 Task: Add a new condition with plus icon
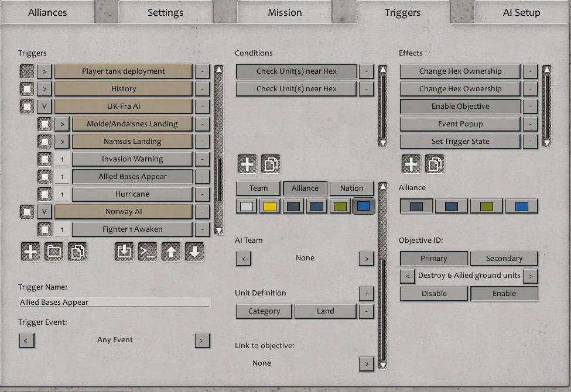(x=247, y=164)
